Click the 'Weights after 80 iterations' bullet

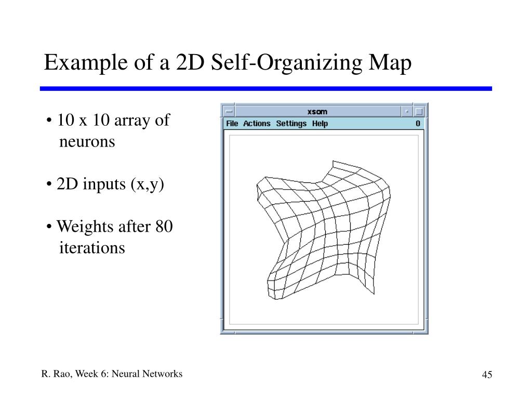(109, 237)
